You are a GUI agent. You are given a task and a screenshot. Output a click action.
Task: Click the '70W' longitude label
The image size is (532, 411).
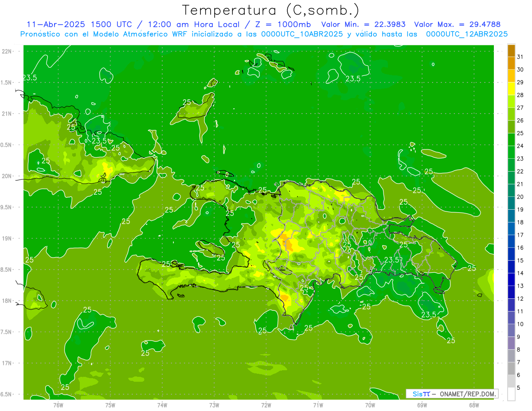370,405
